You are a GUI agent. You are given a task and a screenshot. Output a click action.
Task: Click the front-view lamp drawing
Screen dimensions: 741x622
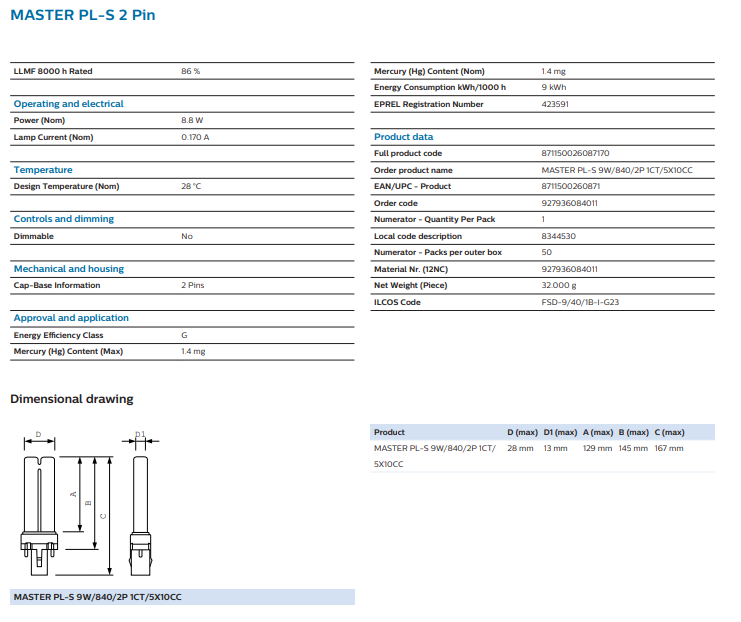[39, 516]
